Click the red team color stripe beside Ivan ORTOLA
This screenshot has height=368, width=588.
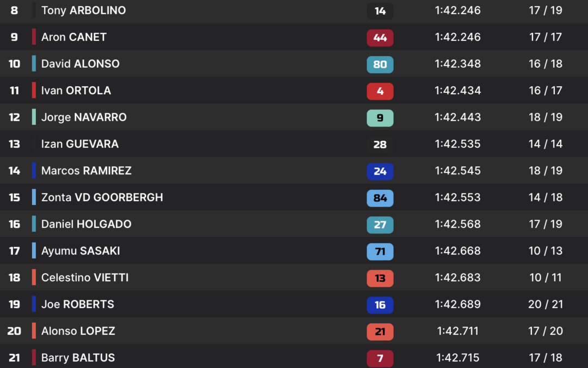(x=34, y=90)
